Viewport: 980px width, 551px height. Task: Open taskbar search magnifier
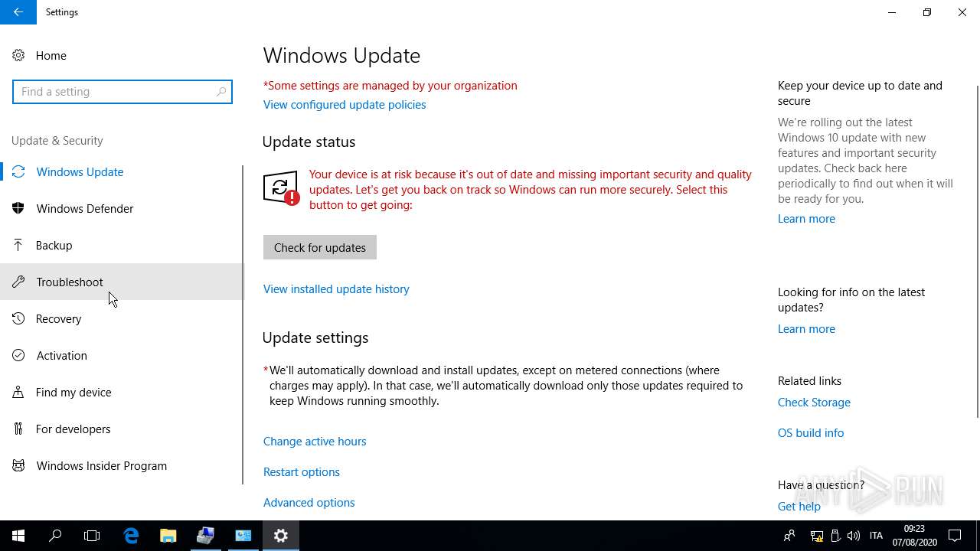pyautogui.click(x=55, y=536)
